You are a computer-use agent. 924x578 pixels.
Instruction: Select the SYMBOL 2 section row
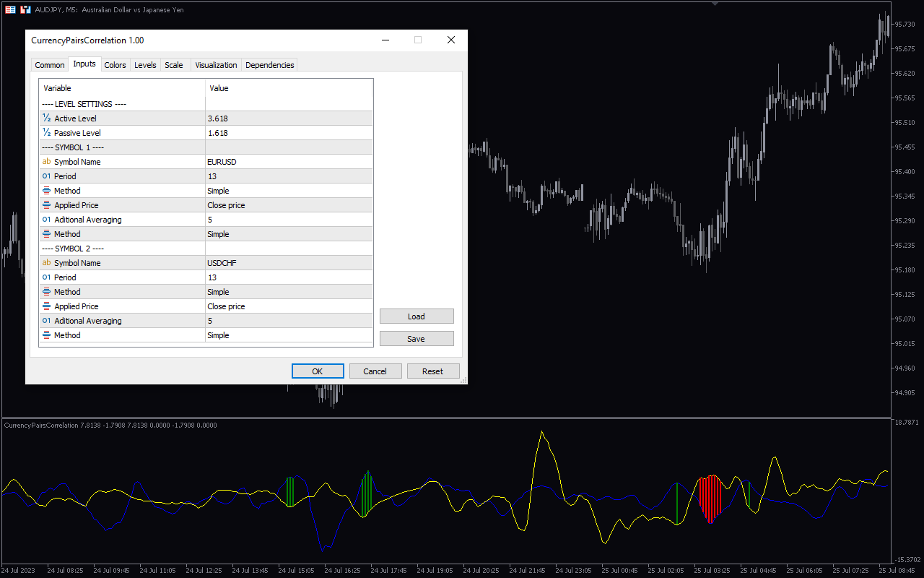point(206,249)
